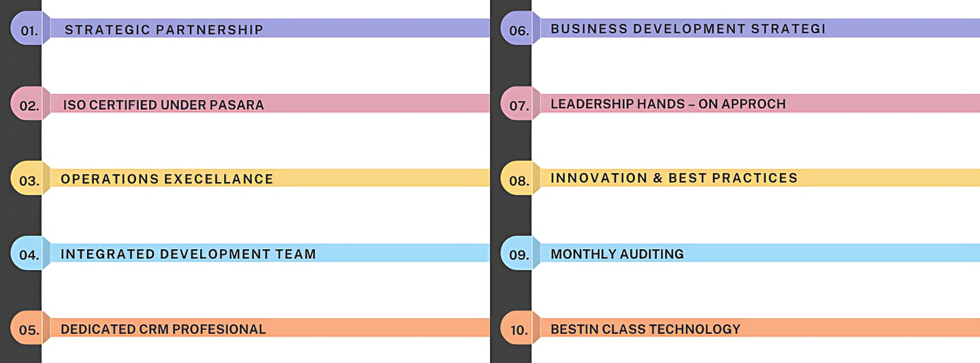Click the purple 01. number badge
The image size is (980, 363).
(29, 29)
